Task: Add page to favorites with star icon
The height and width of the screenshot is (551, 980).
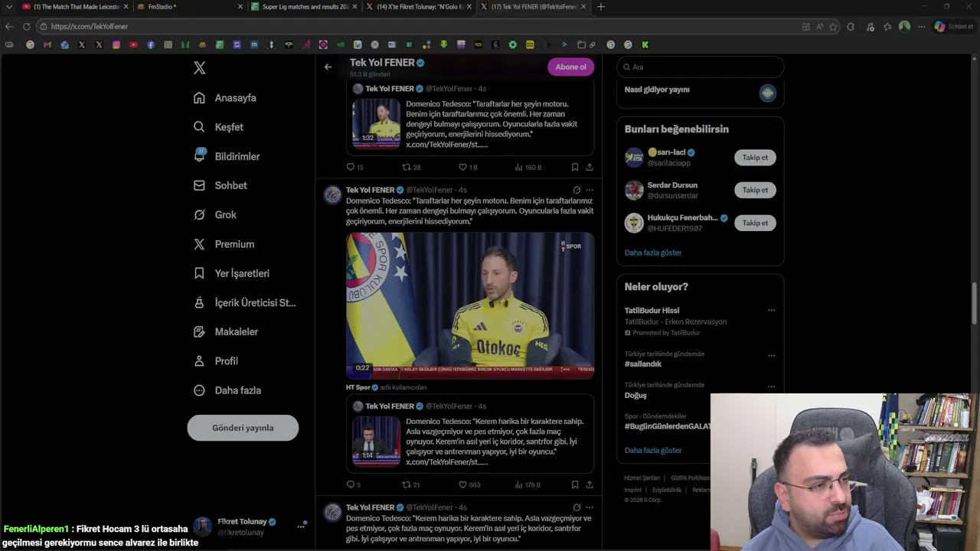Action: [x=833, y=26]
